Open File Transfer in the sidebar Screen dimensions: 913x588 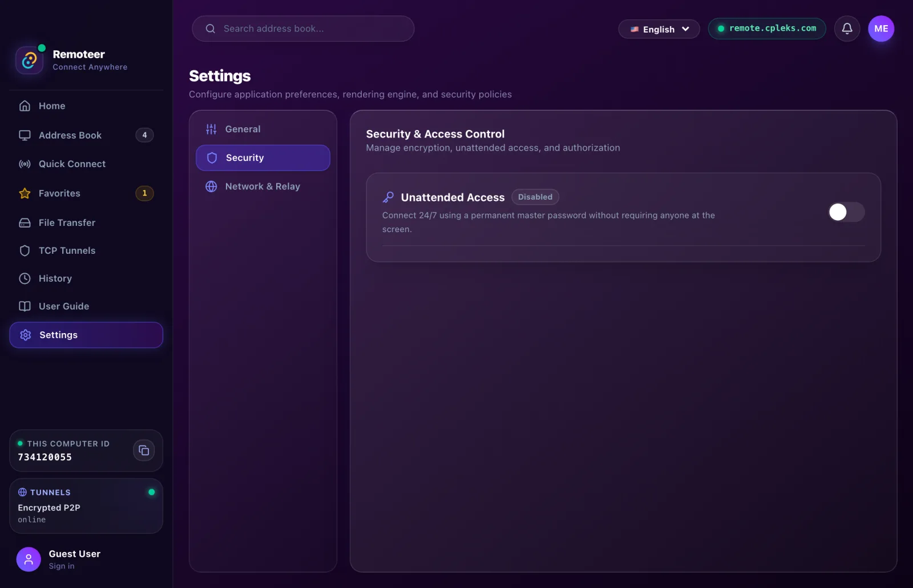click(x=86, y=222)
